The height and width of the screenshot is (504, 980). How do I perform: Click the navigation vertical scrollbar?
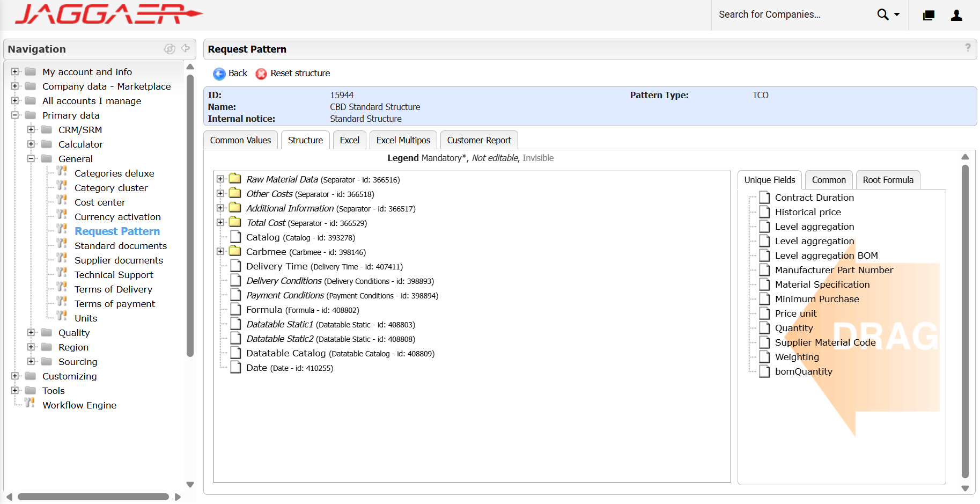click(x=190, y=215)
